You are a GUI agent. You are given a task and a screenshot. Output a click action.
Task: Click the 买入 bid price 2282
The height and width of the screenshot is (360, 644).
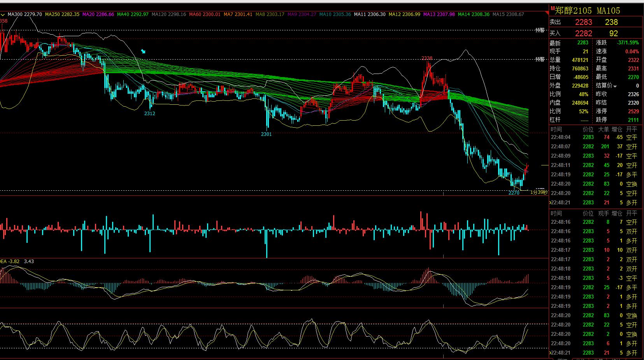click(x=584, y=33)
